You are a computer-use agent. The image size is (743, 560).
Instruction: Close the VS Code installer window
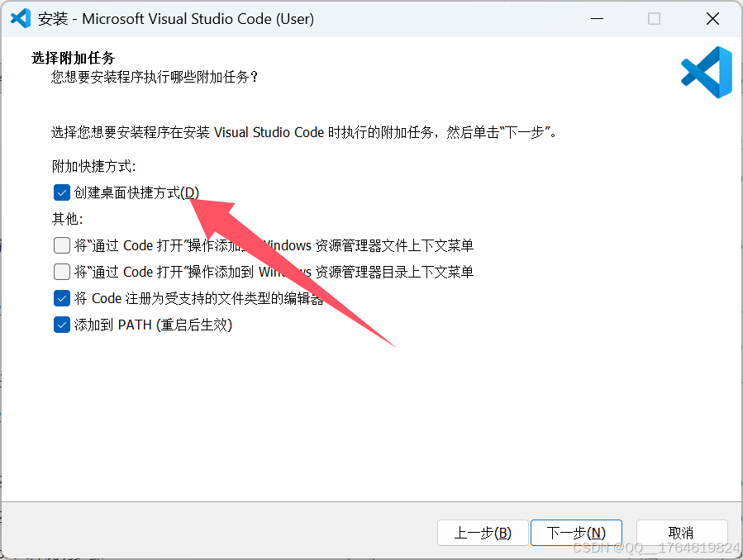[712, 19]
